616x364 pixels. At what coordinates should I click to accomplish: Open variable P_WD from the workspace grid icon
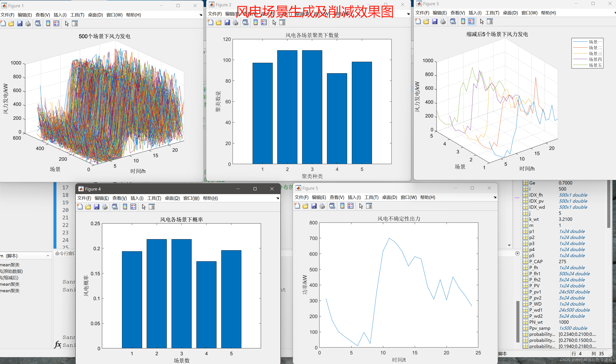pyautogui.click(x=525, y=304)
